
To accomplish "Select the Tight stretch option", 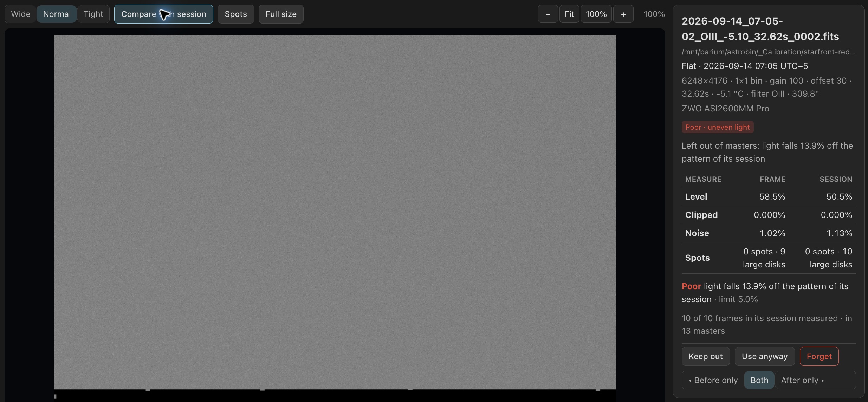I will [93, 14].
